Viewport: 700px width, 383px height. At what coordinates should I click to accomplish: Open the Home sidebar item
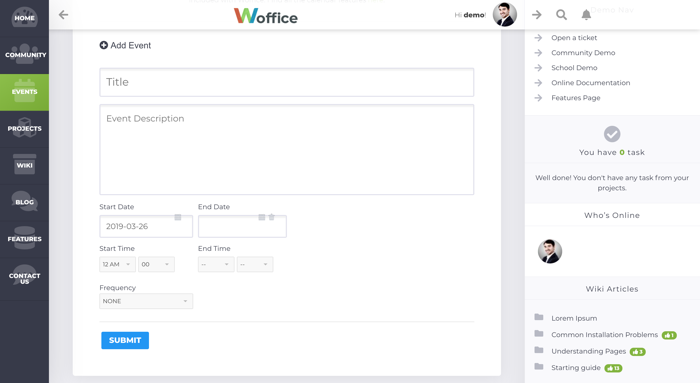[24, 18]
